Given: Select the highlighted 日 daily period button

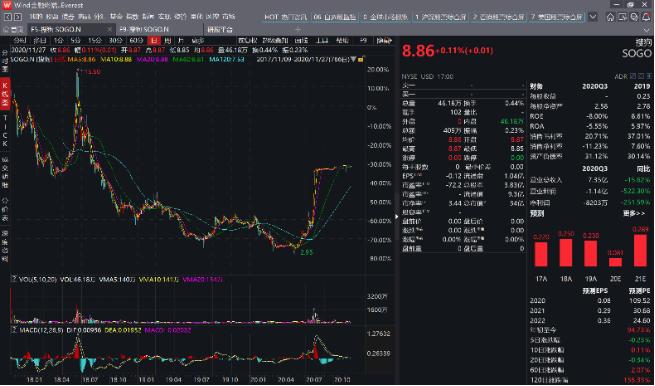Looking at the screenshot, I should click(x=154, y=41).
